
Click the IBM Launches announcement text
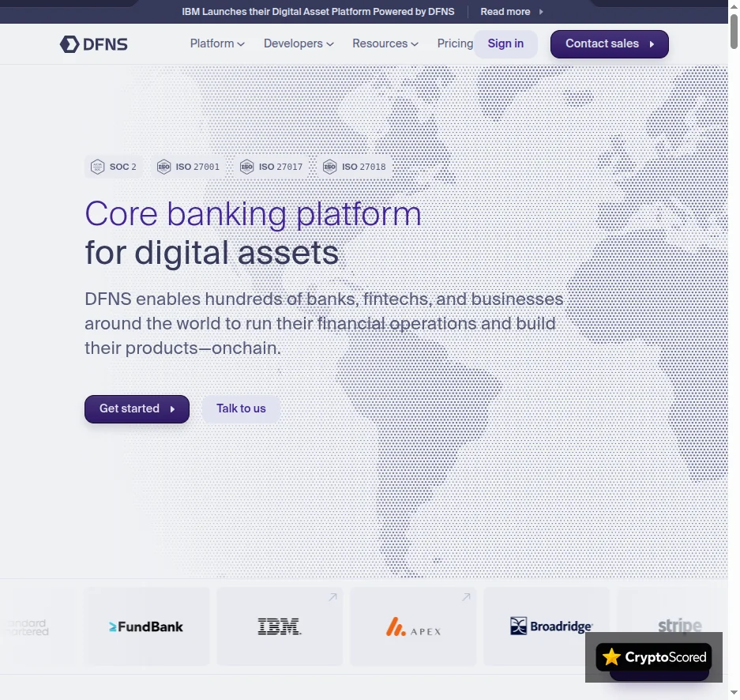tap(318, 11)
